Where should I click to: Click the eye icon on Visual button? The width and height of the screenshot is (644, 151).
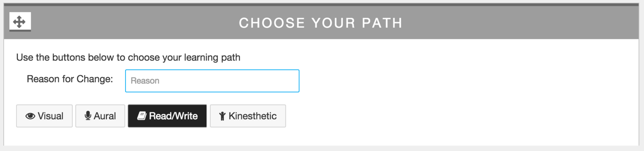(x=30, y=116)
